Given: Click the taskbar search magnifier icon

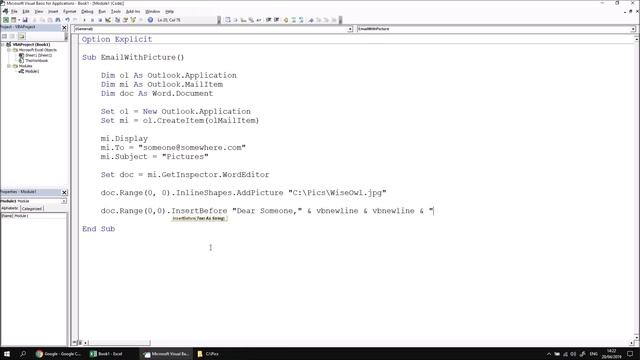Looking at the screenshot, I should (x=23, y=353).
